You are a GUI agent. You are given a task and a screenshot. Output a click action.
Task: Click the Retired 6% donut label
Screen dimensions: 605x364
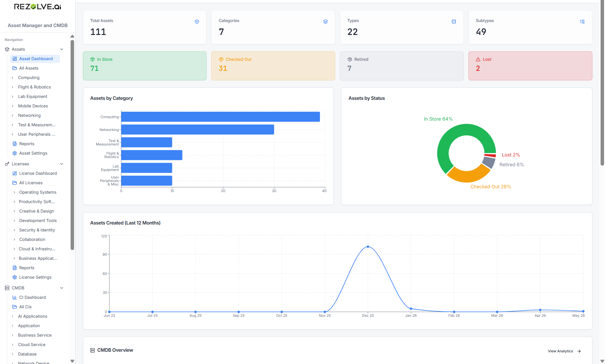pos(512,165)
